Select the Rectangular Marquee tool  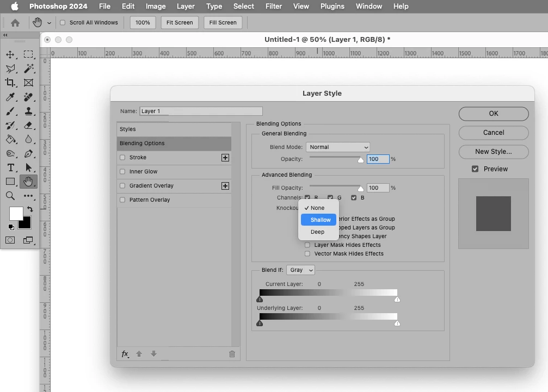28,54
